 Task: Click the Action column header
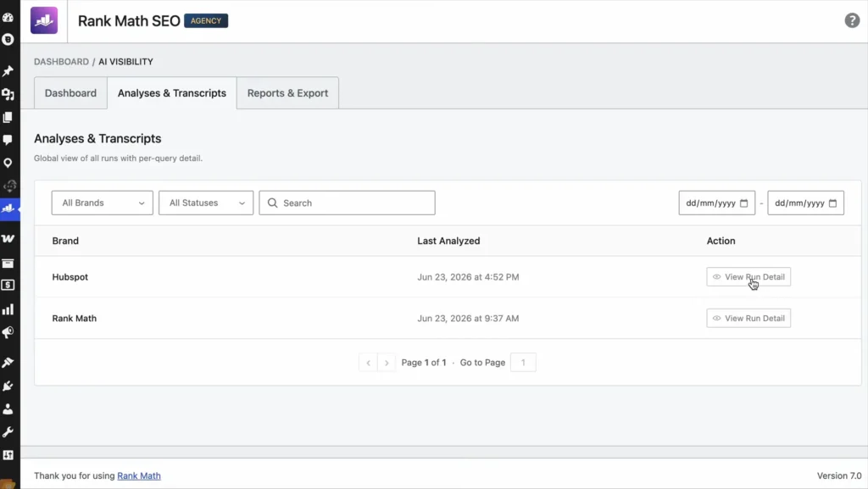[x=721, y=241]
